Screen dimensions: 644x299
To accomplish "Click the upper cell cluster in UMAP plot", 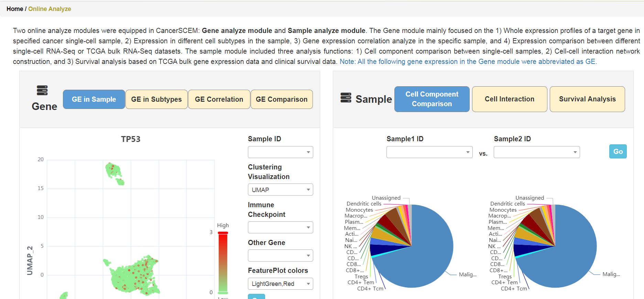I will pos(114,173).
